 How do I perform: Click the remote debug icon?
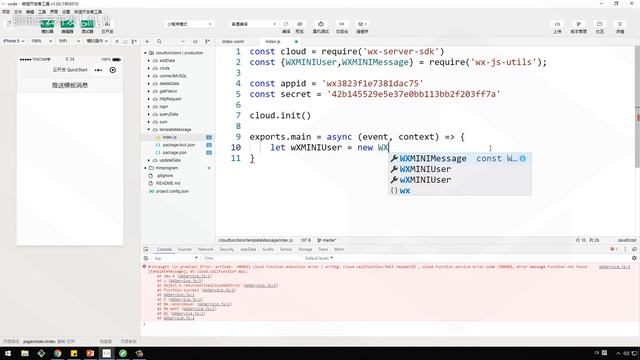coord(321,24)
